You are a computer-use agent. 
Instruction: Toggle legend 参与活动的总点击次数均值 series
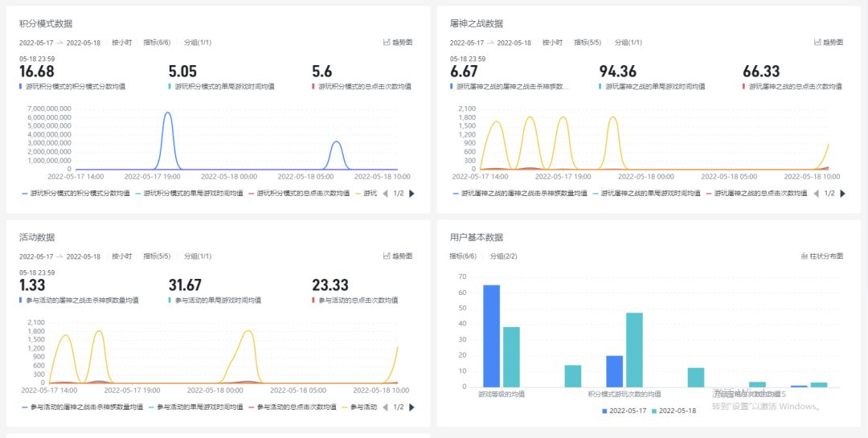tap(293, 407)
